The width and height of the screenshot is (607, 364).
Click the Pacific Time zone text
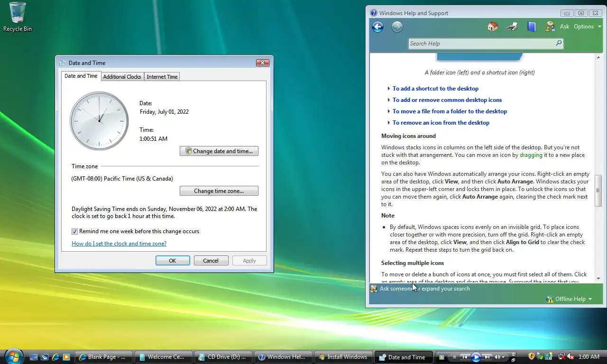pos(122,179)
